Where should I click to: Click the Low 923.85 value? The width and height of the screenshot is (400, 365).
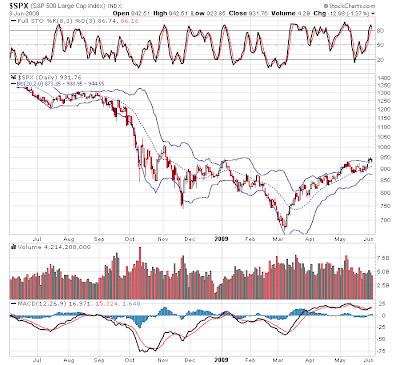pos(209,13)
